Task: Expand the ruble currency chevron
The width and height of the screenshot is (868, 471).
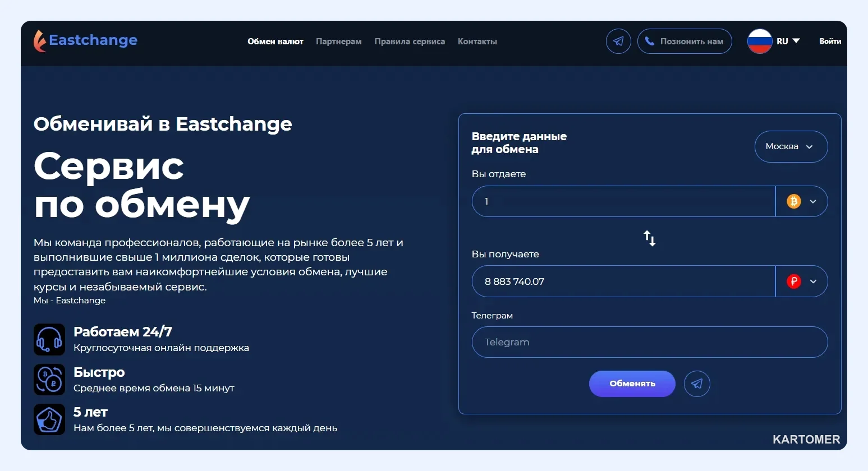Action: pyautogui.click(x=813, y=281)
